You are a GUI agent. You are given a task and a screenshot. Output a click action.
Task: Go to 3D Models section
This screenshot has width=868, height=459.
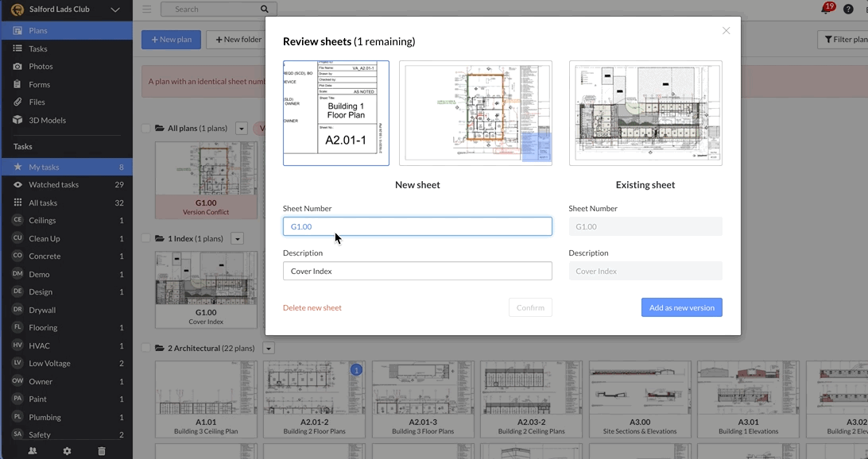point(47,120)
